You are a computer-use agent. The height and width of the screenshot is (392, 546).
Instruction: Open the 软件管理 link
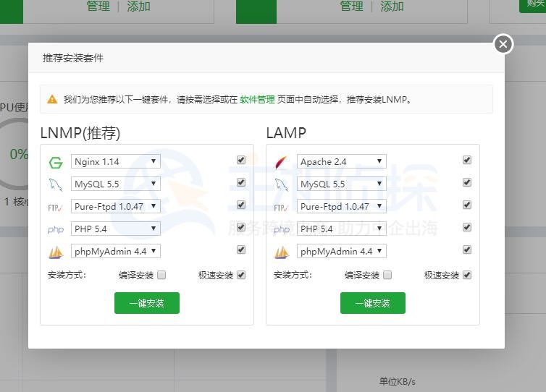pos(257,100)
